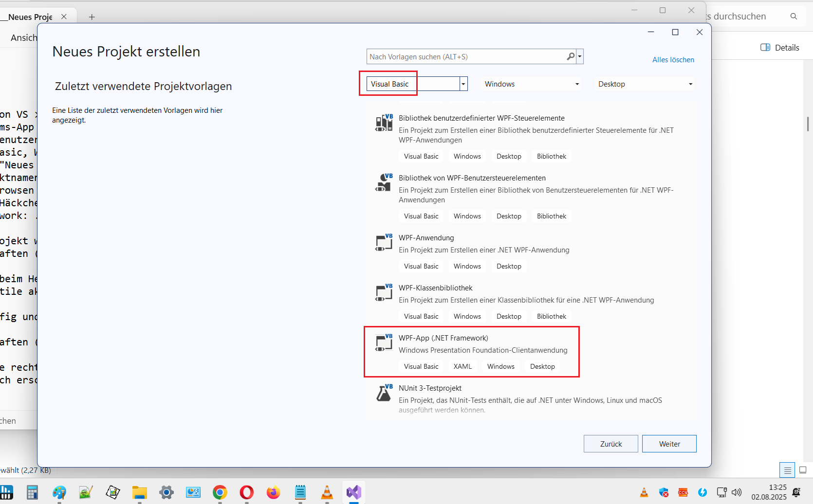Open search history dropdown arrow

tap(580, 57)
